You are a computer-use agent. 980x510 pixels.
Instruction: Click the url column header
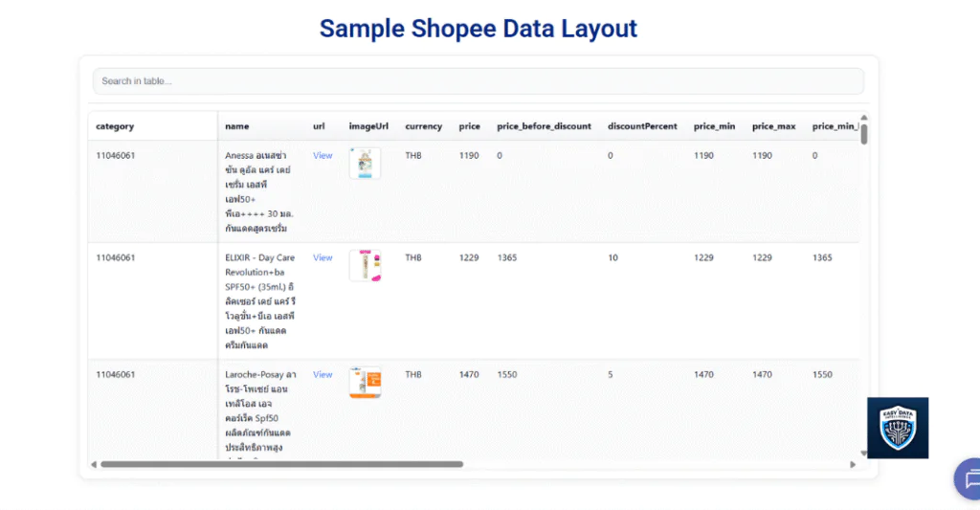point(319,126)
